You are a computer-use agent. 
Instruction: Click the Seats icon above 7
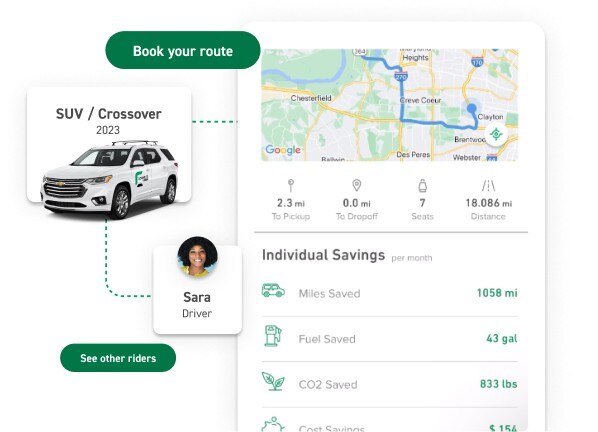coord(422,185)
